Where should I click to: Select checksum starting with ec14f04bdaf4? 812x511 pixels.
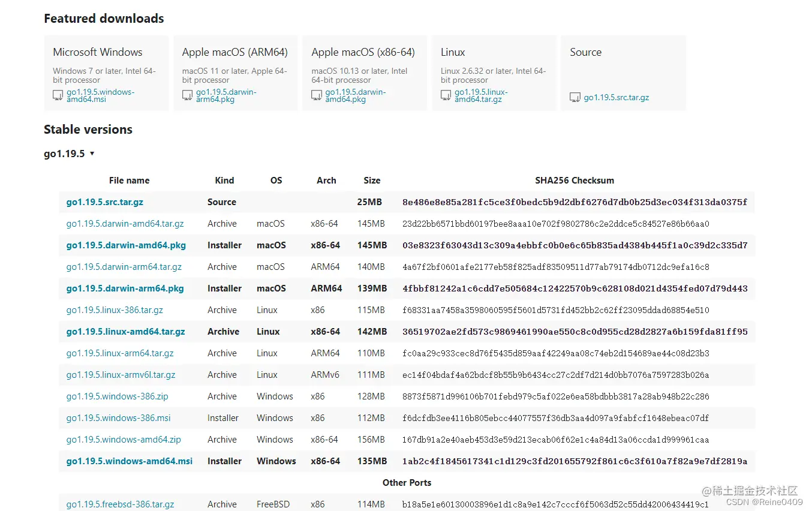(x=556, y=375)
